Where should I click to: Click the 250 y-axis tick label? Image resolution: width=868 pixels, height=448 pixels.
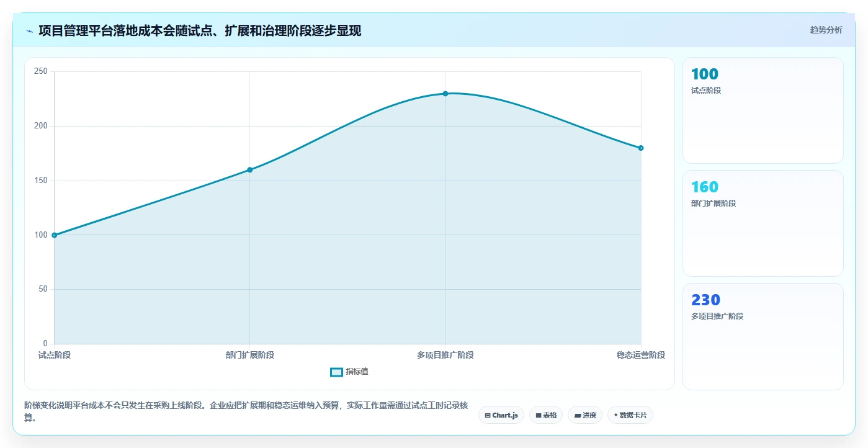(41, 71)
